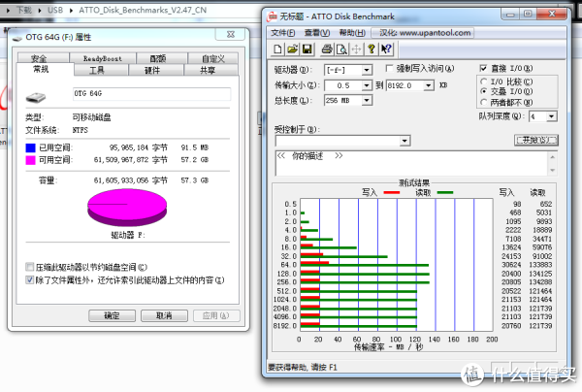Click the 134288 read value for 256.0 row

pos(540,282)
